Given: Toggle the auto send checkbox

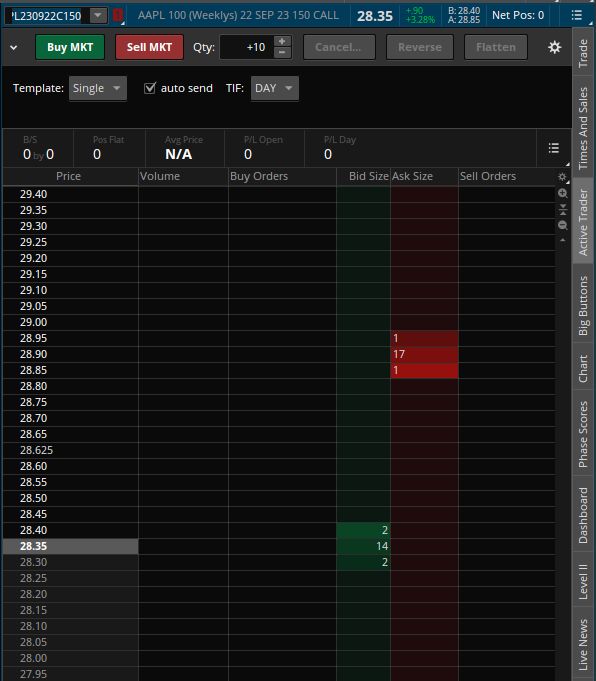Looking at the screenshot, I should [x=149, y=88].
